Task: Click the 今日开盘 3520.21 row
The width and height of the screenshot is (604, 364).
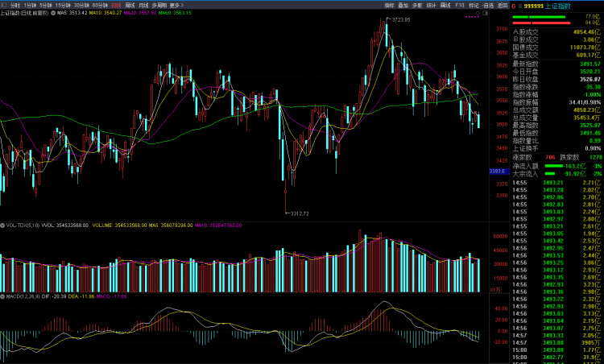Action: pos(556,72)
